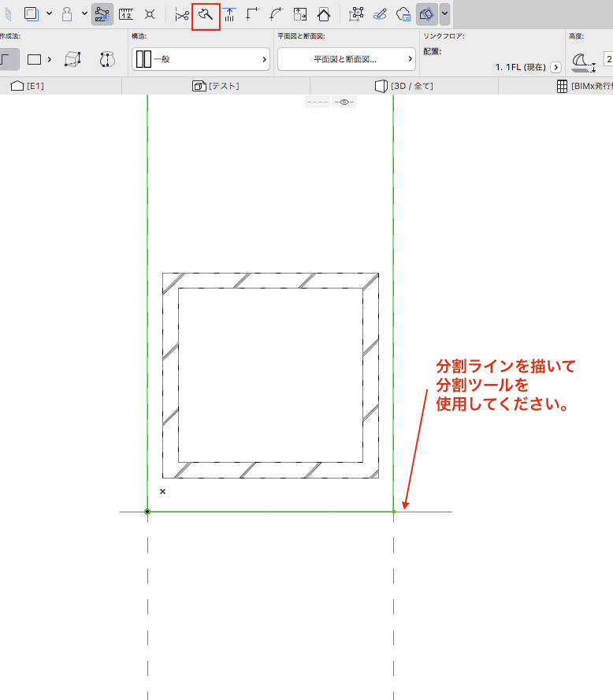Expand the arrow next to 1FL (現在)
The image size is (613, 700).
[x=555, y=68]
